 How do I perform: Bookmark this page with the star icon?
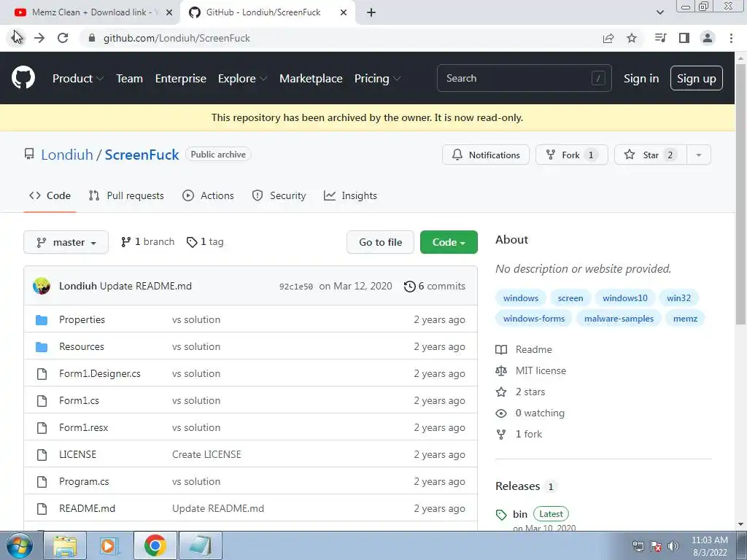click(x=632, y=38)
